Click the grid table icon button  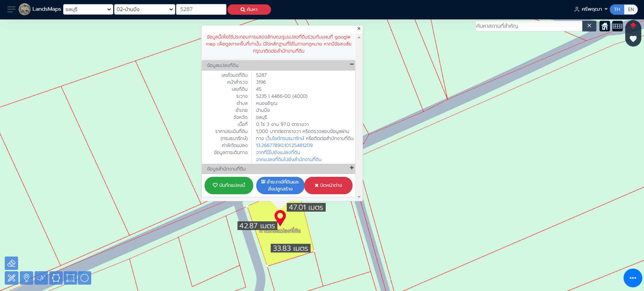[x=618, y=26]
